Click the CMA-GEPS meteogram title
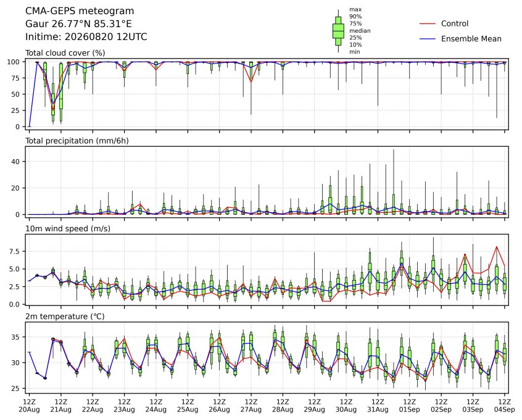Screen dimensions: 522x420 (80, 11)
